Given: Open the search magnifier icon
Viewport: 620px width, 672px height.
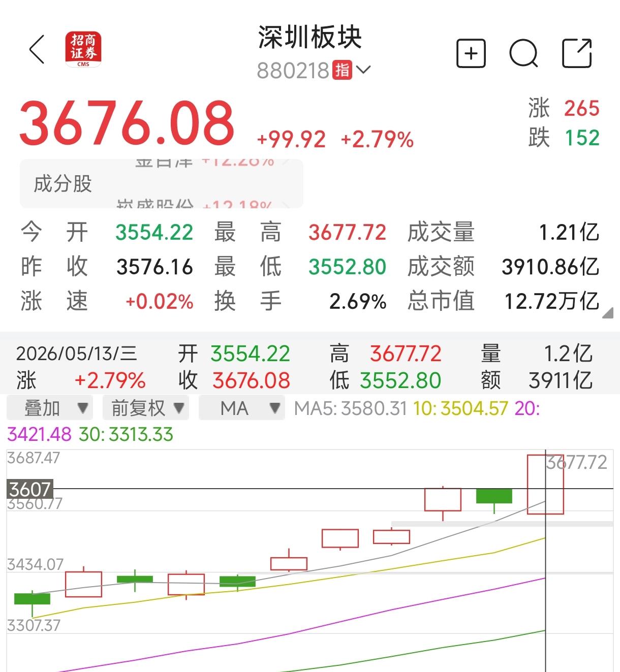Looking at the screenshot, I should [524, 53].
